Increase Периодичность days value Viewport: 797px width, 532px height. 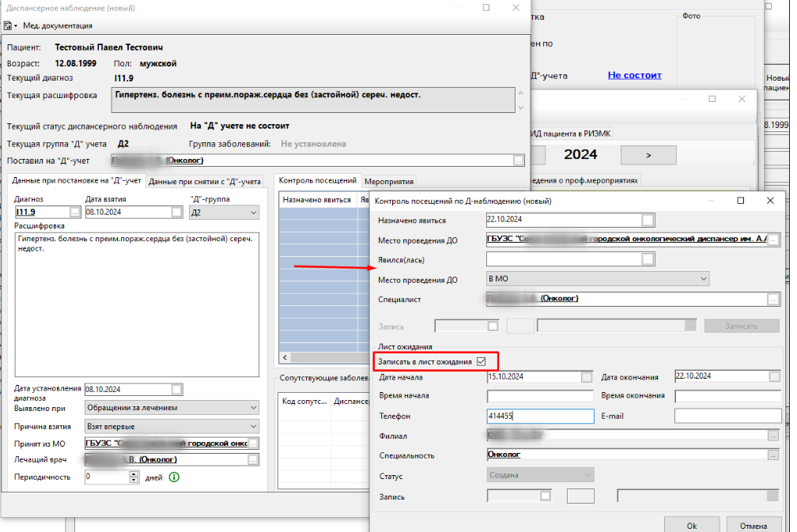(134, 474)
